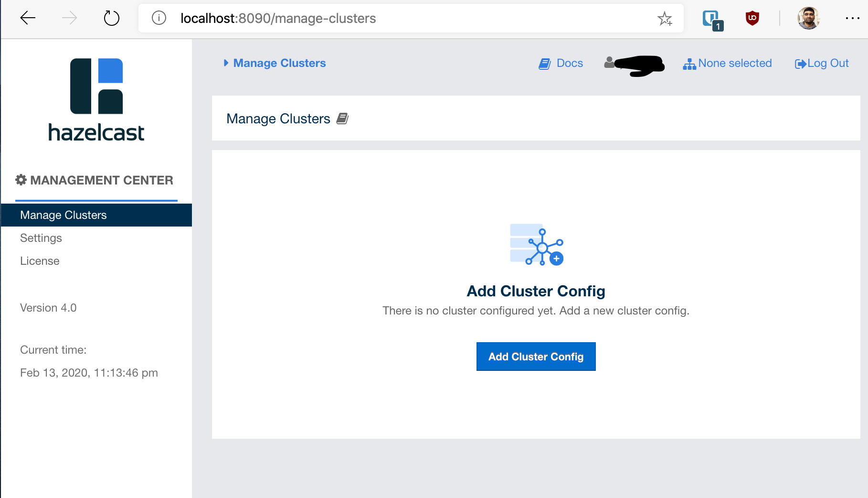
Task: Click the no cluster configured message
Action: (x=536, y=311)
